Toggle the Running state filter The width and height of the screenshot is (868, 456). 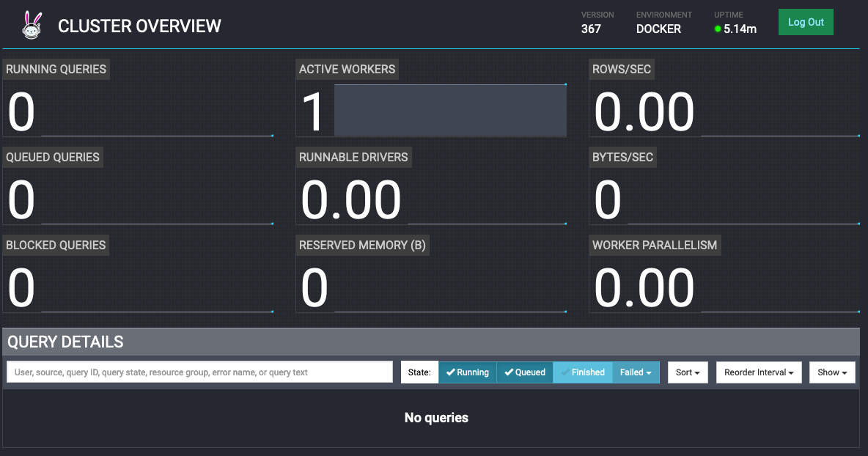tap(468, 372)
